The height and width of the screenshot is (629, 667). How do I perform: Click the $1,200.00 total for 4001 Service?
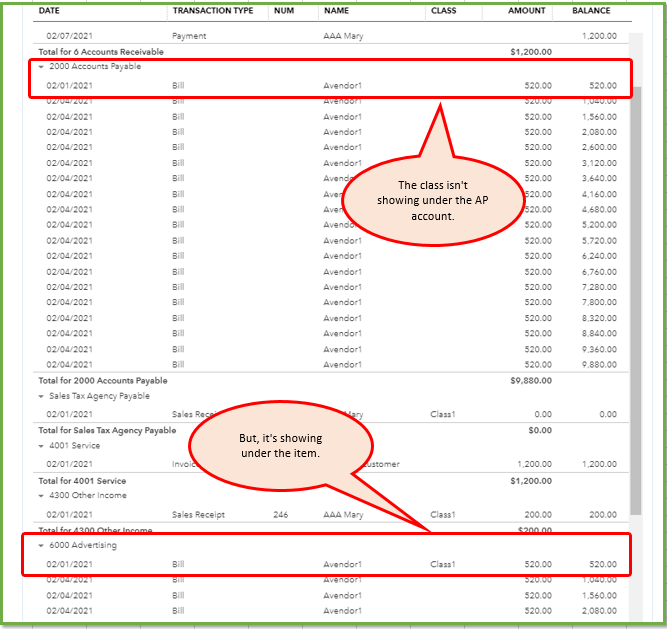(x=531, y=481)
